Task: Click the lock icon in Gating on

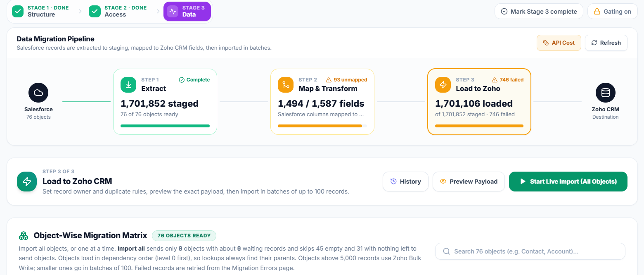Action: (597, 12)
